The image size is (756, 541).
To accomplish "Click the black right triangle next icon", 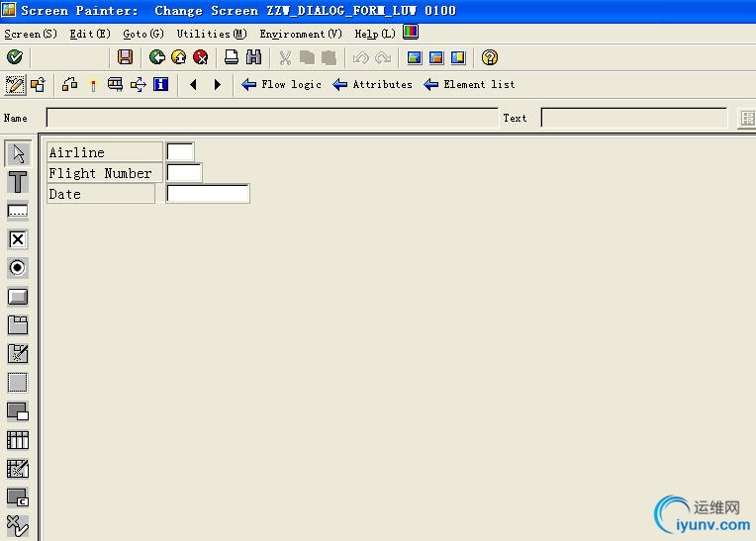I will (x=217, y=85).
